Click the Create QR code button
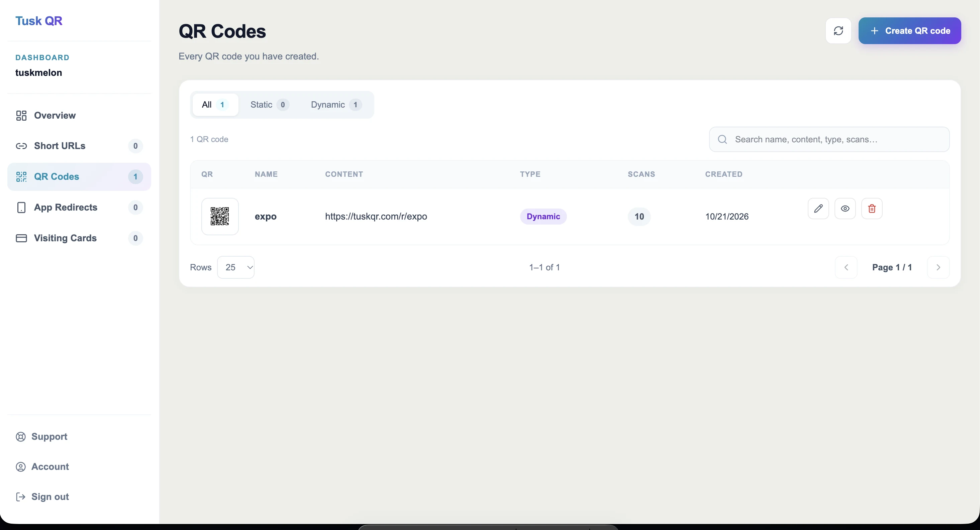Image resolution: width=980 pixels, height=530 pixels. (910, 31)
